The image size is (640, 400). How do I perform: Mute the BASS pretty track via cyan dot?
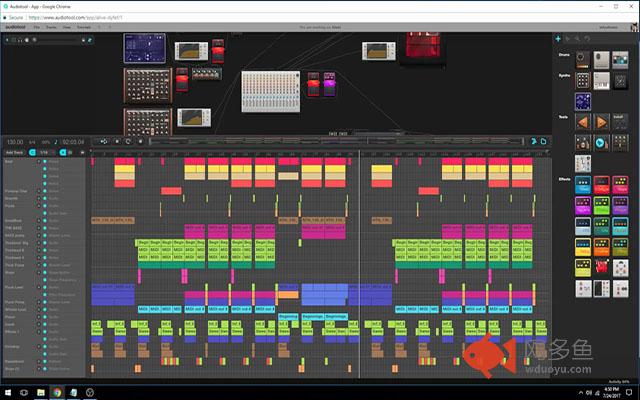[x=44, y=236]
